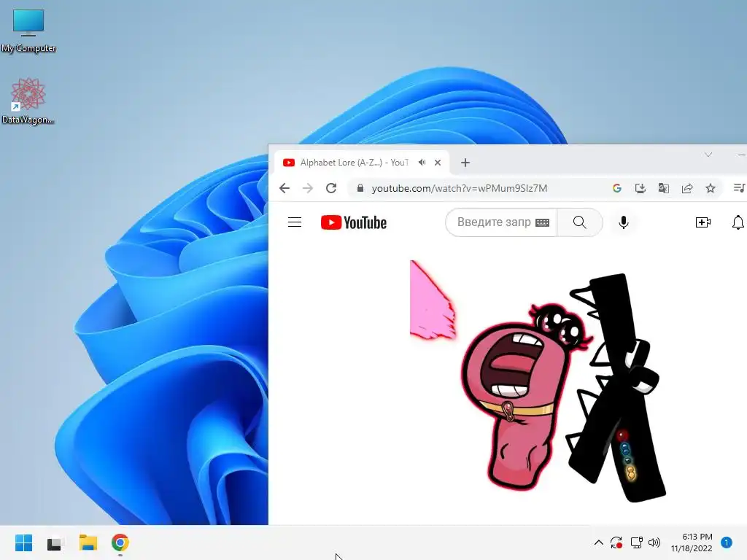Expand the Chrome tab search chevron
The height and width of the screenshot is (560, 747).
[708, 155]
